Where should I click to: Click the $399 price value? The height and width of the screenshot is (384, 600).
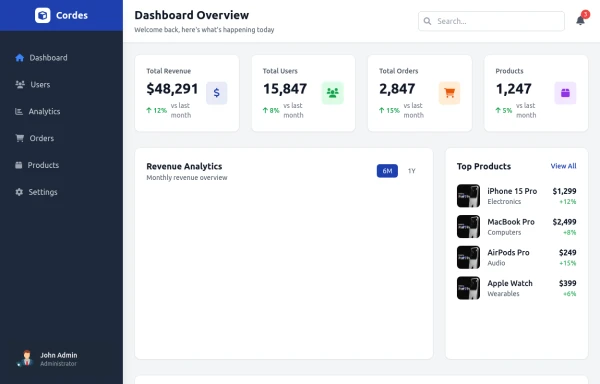tap(567, 283)
